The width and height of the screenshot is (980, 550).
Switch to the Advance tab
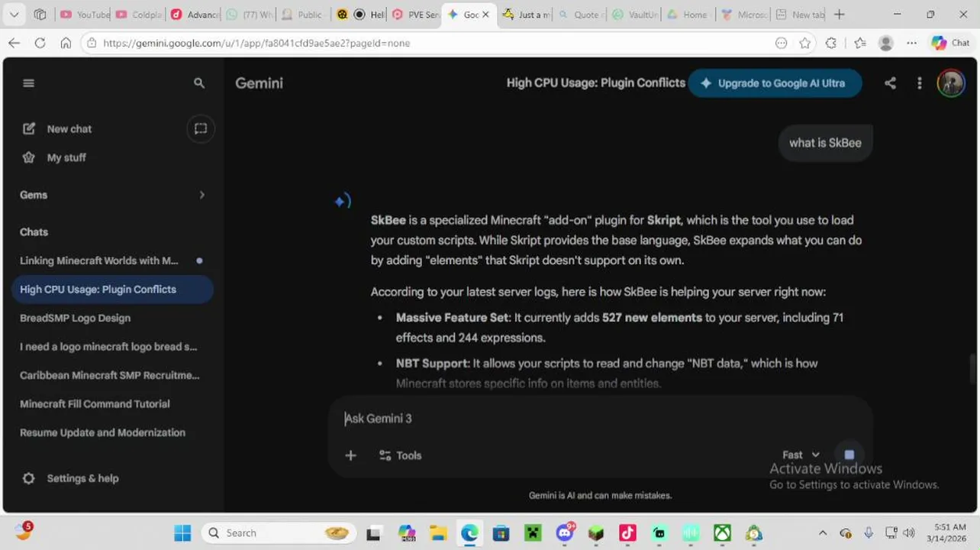[x=194, y=15]
